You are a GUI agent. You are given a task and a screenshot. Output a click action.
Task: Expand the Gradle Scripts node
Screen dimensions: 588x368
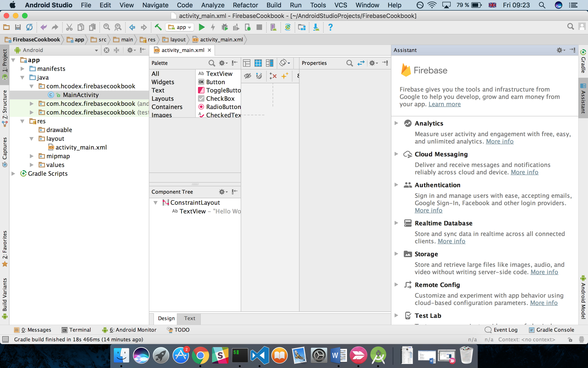tap(13, 174)
